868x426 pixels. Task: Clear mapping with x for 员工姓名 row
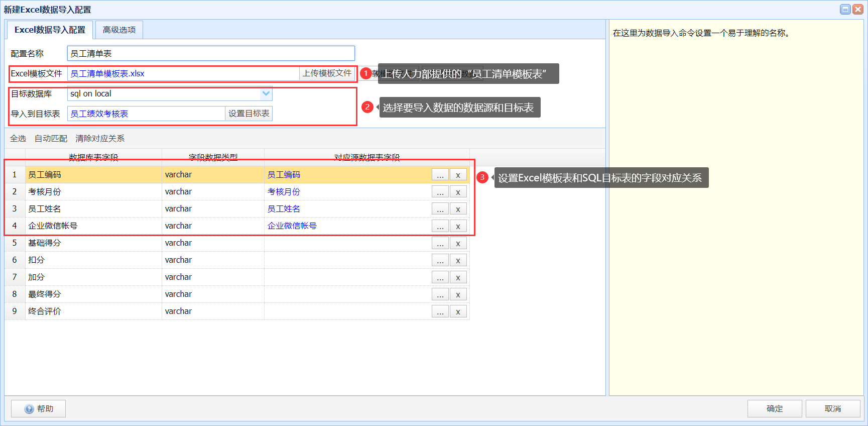click(458, 209)
